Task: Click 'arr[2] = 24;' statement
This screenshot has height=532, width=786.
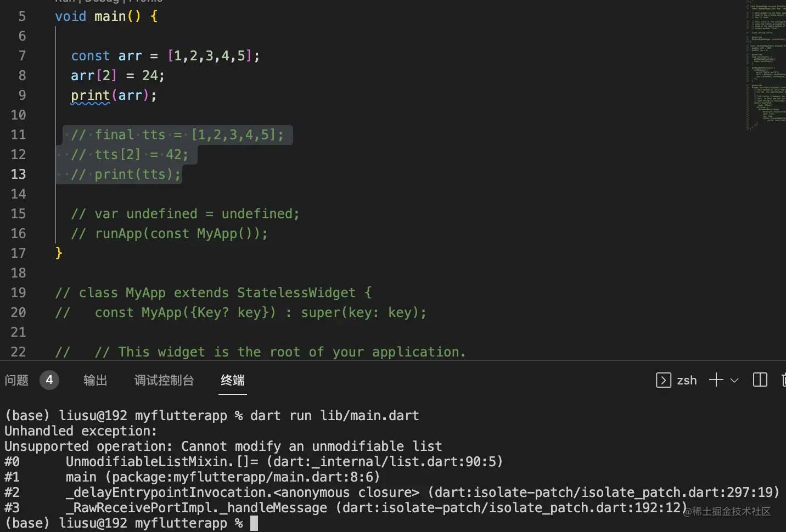Action: (x=117, y=75)
